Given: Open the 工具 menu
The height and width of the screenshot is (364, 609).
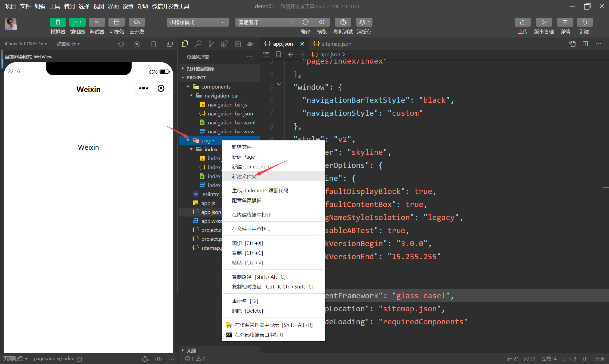Looking at the screenshot, I should coord(54,6).
